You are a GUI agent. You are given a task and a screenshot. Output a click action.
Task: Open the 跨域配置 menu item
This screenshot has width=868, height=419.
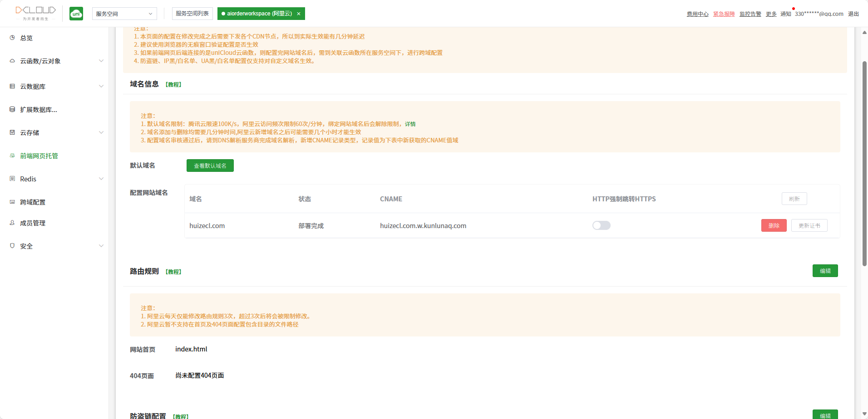point(33,202)
